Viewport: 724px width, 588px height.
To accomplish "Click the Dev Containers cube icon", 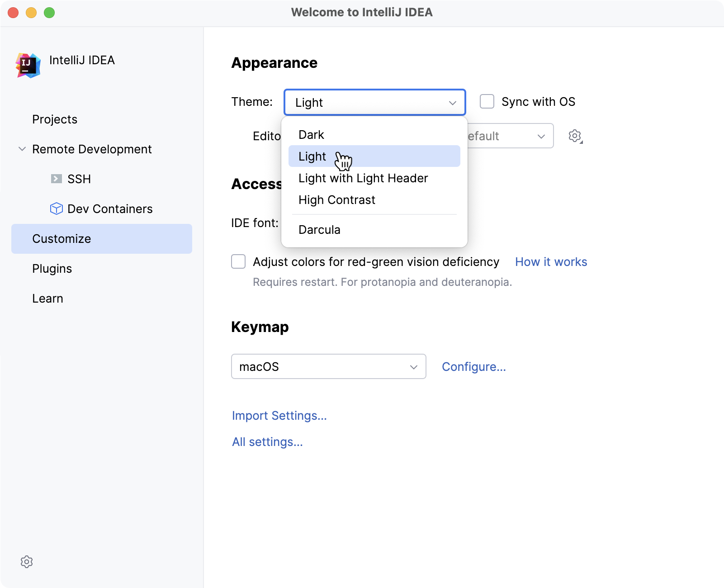I will 57,209.
